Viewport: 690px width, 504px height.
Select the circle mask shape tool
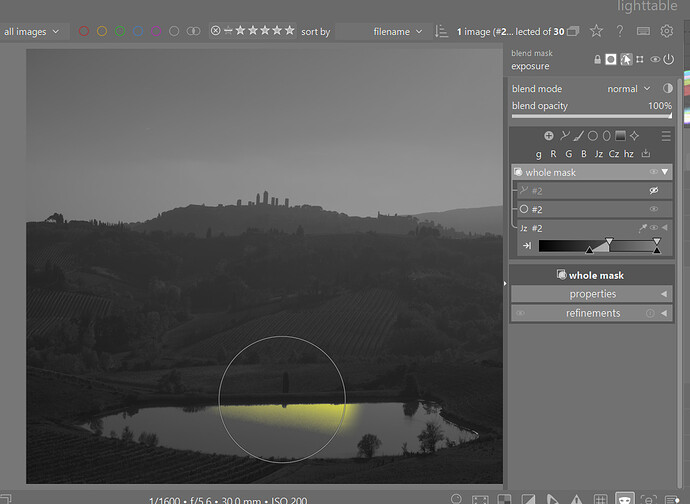point(593,136)
